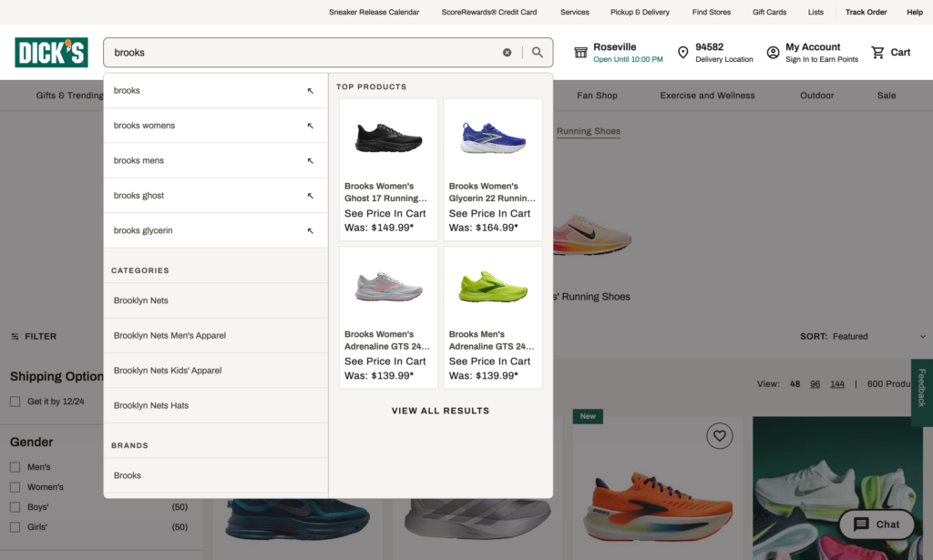The image size is (933, 560).
Task: Open the Sale menu
Action: click(x=886, y=95)
